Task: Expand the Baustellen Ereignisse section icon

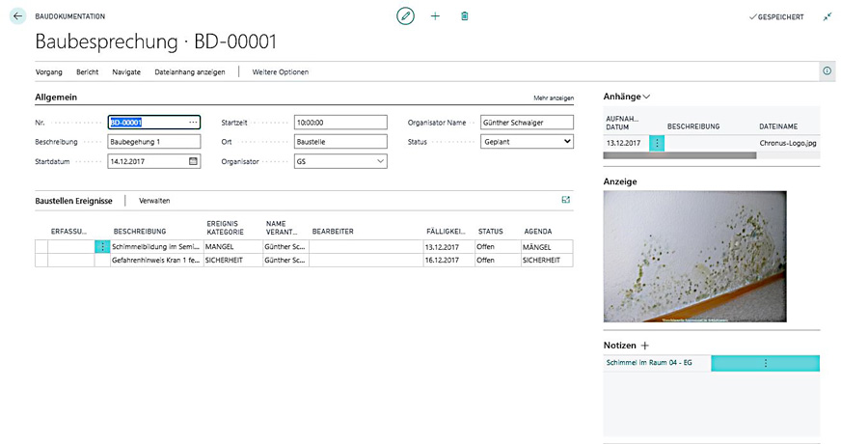Action: [566, 200]
